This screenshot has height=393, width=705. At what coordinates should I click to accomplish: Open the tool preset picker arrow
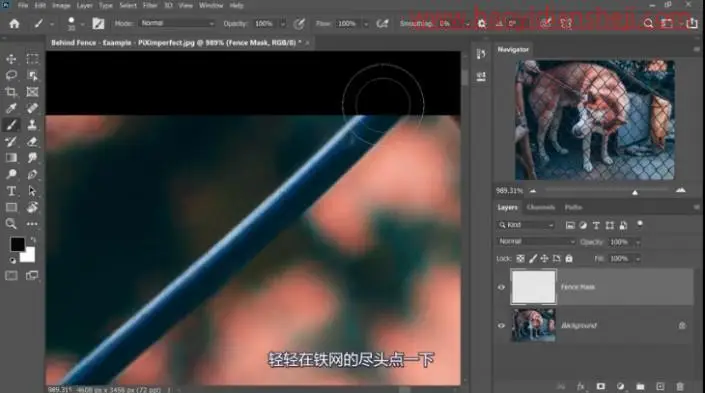51,24
